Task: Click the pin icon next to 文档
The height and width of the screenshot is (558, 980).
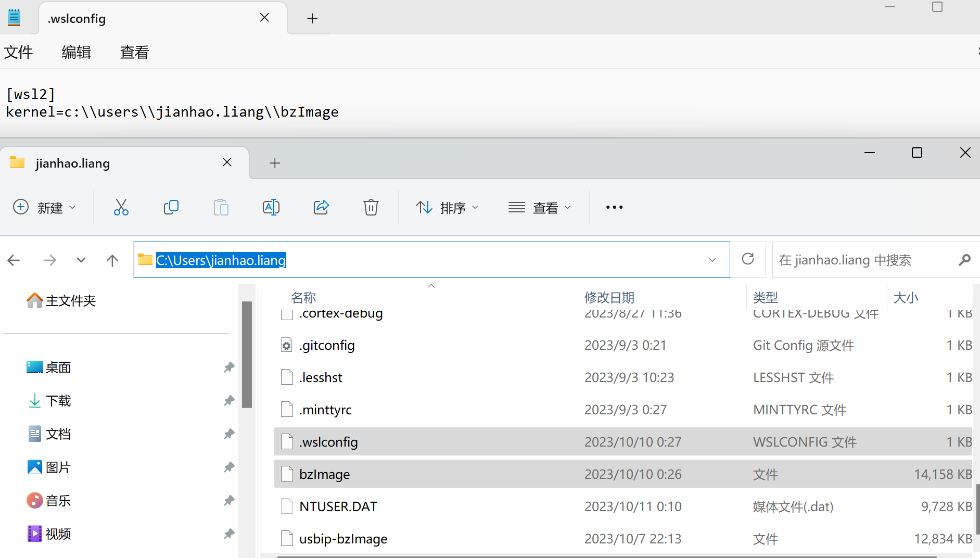Action: 229,434
